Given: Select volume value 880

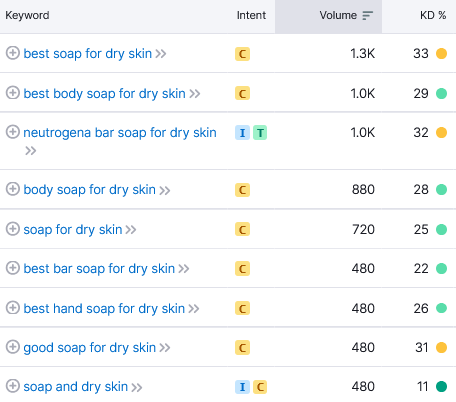Looking at the screenshot, I should pyautogui.click(x=363, y=190).
